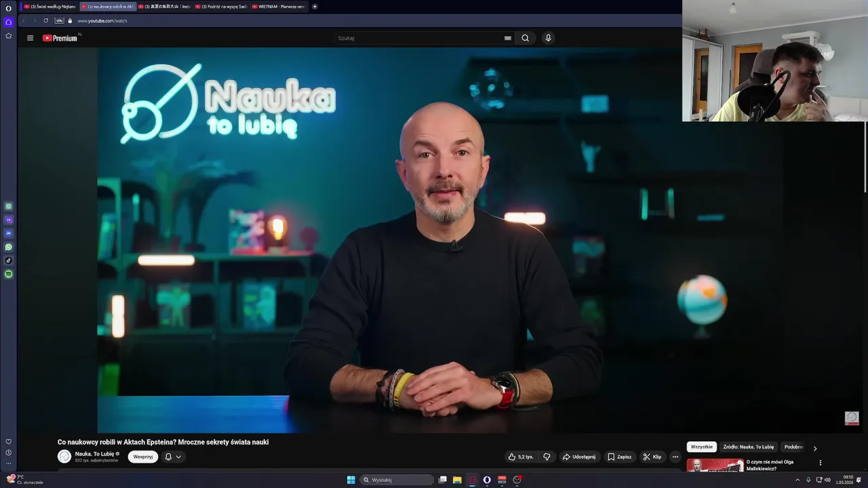Open WhatsApp from the Opera sidebar
Viewport: 868px width, 488px height.
(8, 247)
